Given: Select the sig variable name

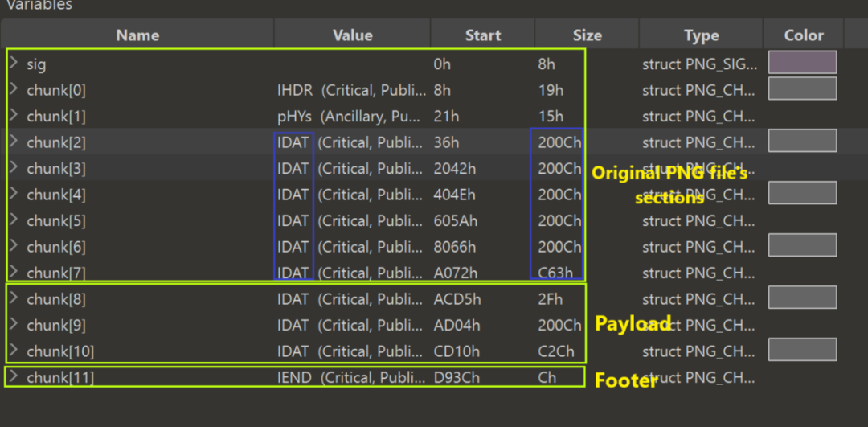Looking at the screenshot, I should point(36,65).
